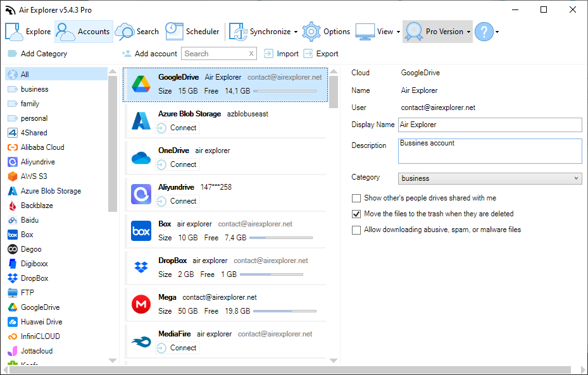Click Export accounts
This screenshot has height=375, width=588.
click(x=321, y=54)
